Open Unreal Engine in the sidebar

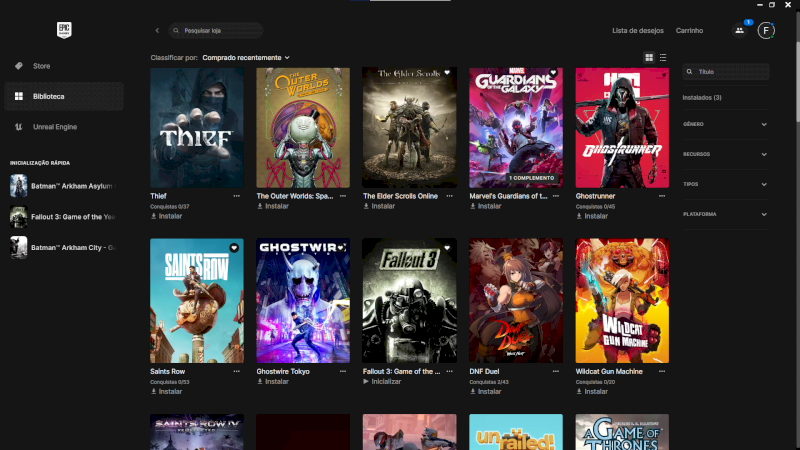(x=54, y=126)
